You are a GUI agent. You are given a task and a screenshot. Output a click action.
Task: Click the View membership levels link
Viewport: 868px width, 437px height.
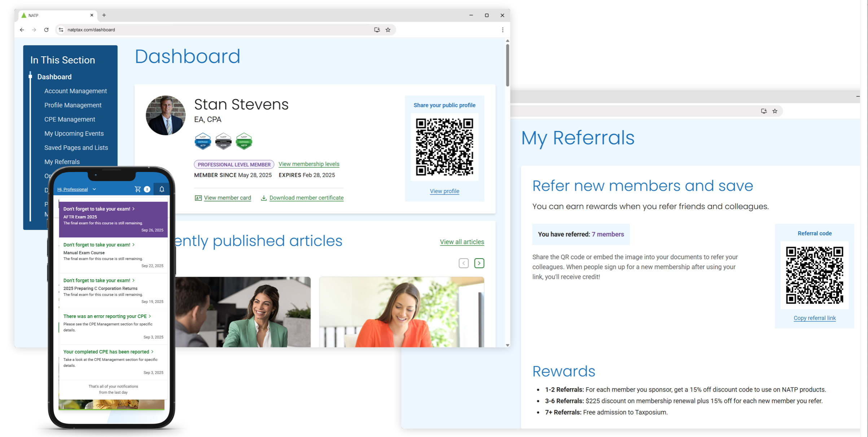pos(309,164)
